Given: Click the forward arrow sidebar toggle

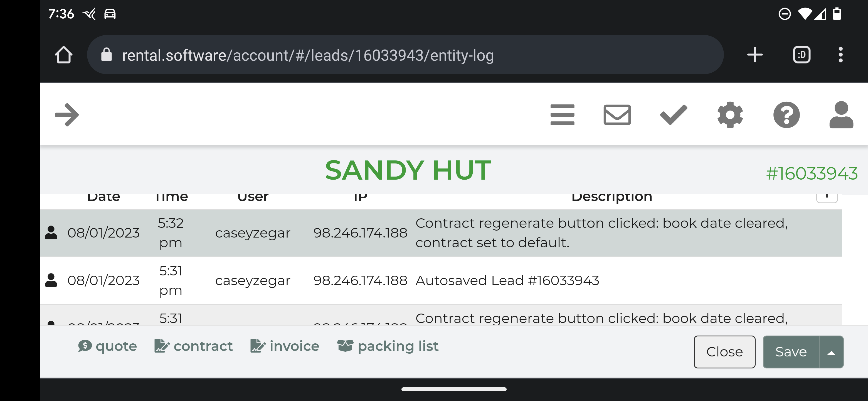Looking at the screenshot, I should 67,115.
